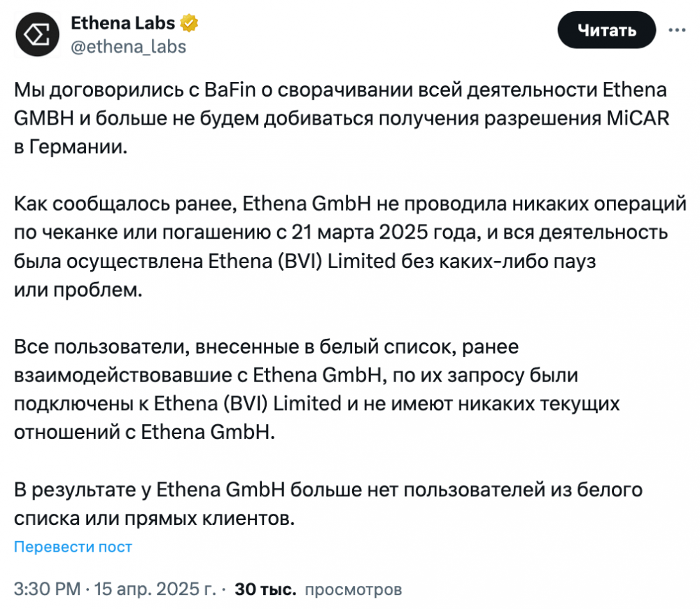Click the просмотров label

(353, 589)
